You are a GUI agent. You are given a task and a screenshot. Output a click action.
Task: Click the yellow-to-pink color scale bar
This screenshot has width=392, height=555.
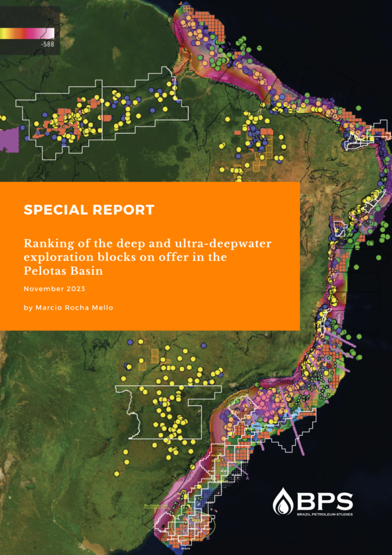tap(27, 34)
